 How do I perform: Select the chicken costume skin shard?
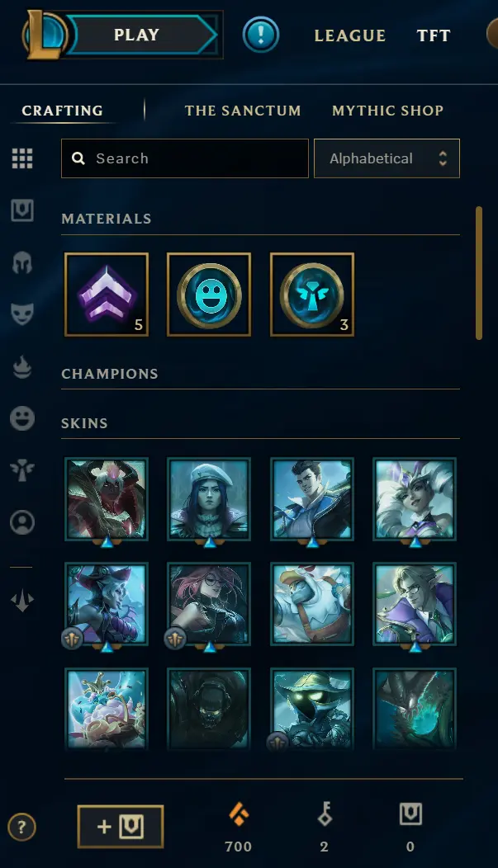[x=312, y=604]
